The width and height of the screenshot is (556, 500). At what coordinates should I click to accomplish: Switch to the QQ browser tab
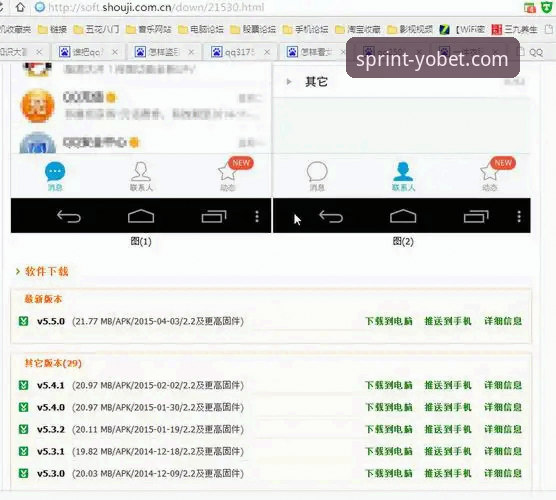click(x=532, y=52)
